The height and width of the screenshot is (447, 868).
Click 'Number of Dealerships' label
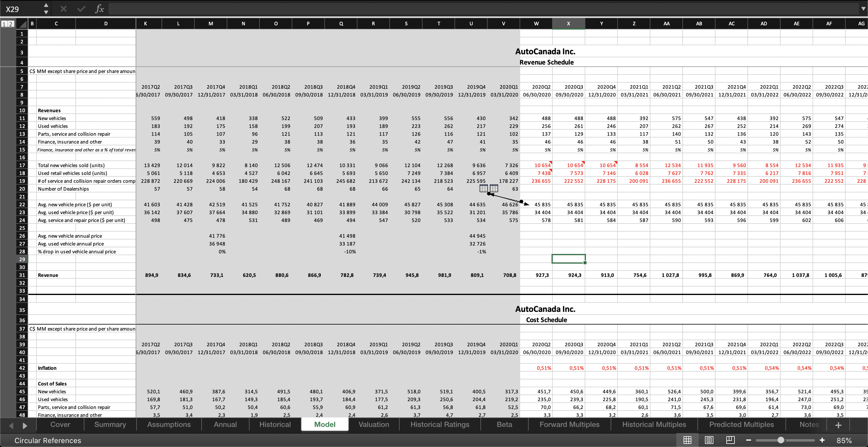click(x=63, y=189)
